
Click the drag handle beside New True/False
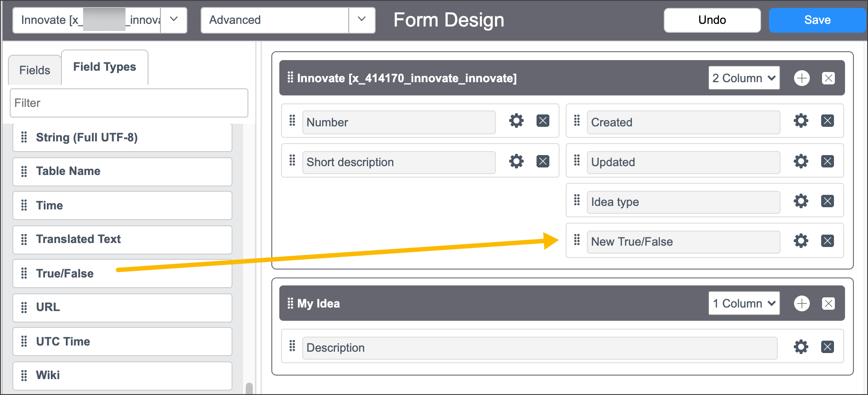pyautogui.click(x=577, y=240)
